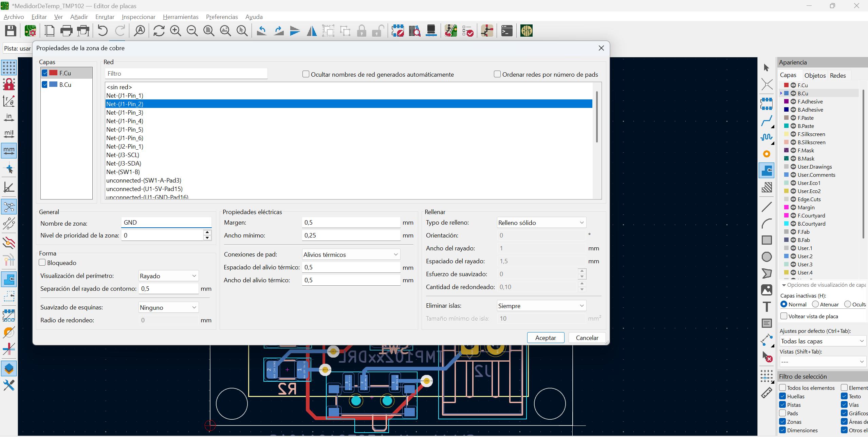Select the arrow selection tool

pos(767,68)
